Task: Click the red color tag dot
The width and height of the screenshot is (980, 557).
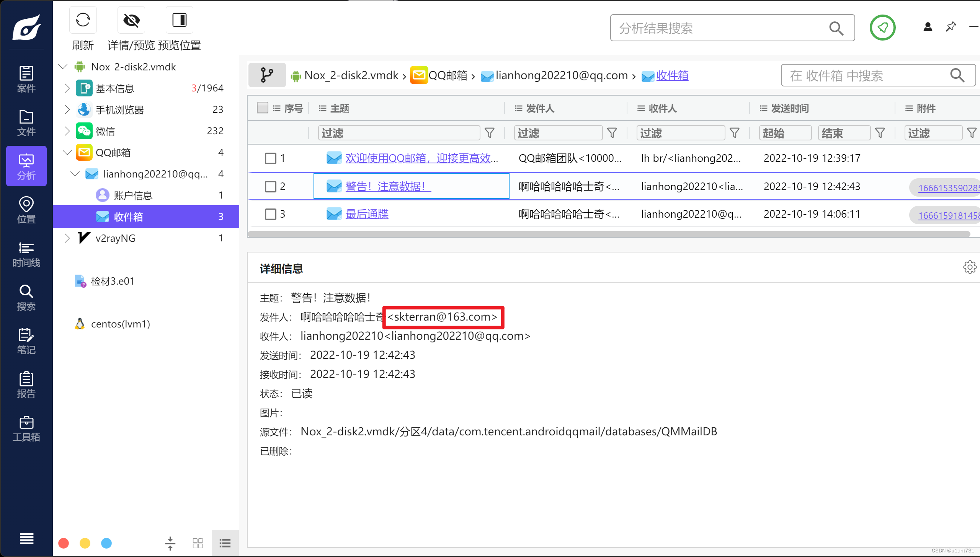Action: click(64, 543)
